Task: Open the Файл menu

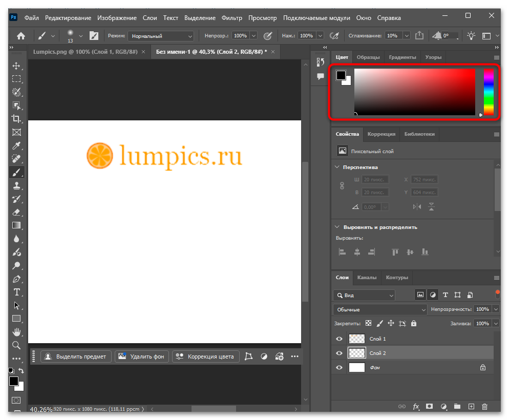Action: [x=31, y=18]
